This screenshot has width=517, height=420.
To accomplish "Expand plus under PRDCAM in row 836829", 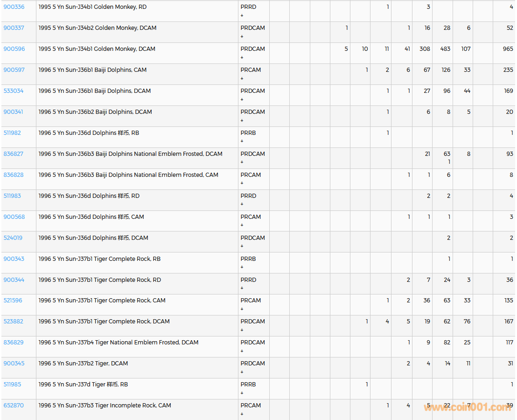I will coord(242,351).
